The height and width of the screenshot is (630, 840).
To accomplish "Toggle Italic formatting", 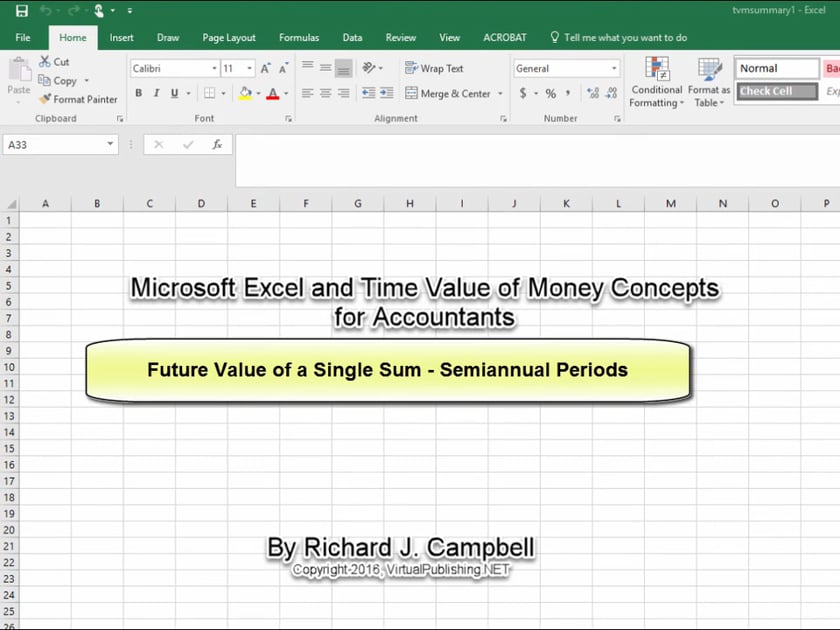I will coord(156,93).
